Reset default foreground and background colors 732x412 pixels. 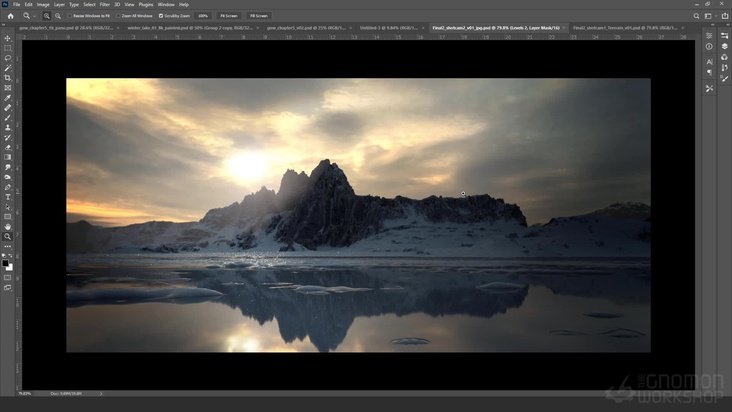(x=4, y=256)
